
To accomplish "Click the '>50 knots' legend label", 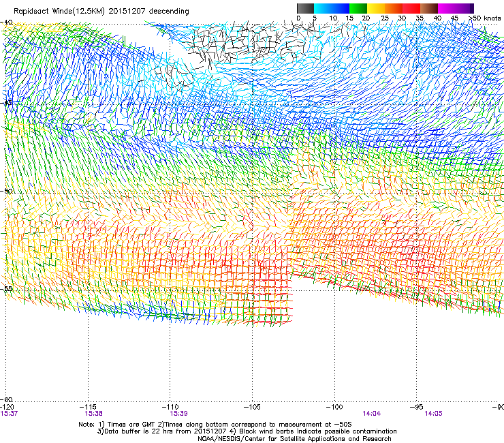I will (x=485, y=18).
